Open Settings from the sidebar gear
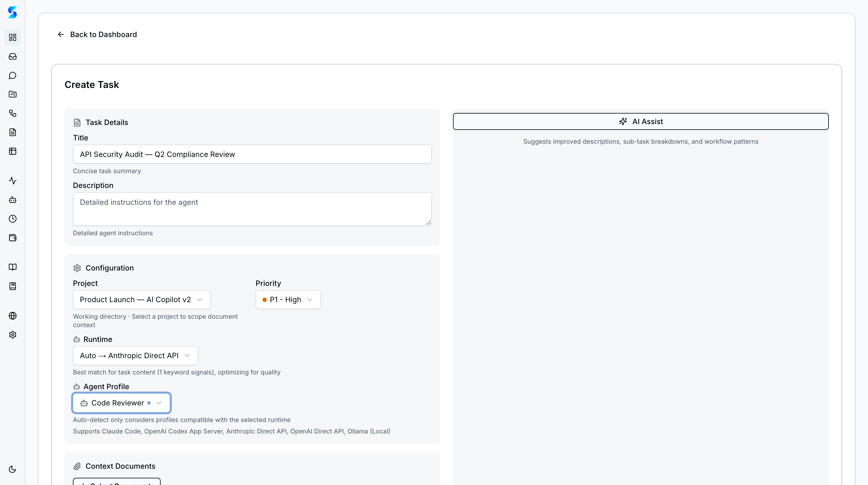The height and width of the screenshot is (485, 868). (12, 334)
